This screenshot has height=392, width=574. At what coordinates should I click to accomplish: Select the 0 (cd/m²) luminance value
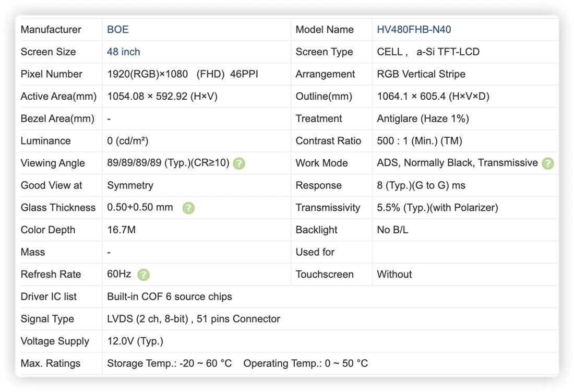(x=128, y=141)
